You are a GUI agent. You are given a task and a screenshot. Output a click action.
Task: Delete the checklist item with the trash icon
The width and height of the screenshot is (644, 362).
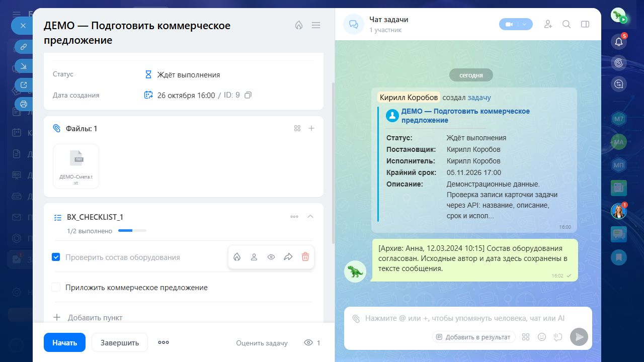[x=305, y=257]
